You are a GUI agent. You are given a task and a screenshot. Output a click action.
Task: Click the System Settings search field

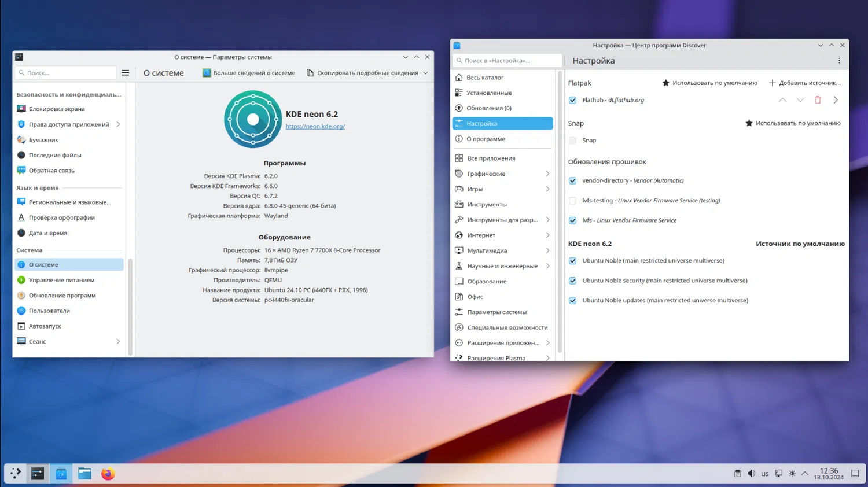tap(66, 73)
